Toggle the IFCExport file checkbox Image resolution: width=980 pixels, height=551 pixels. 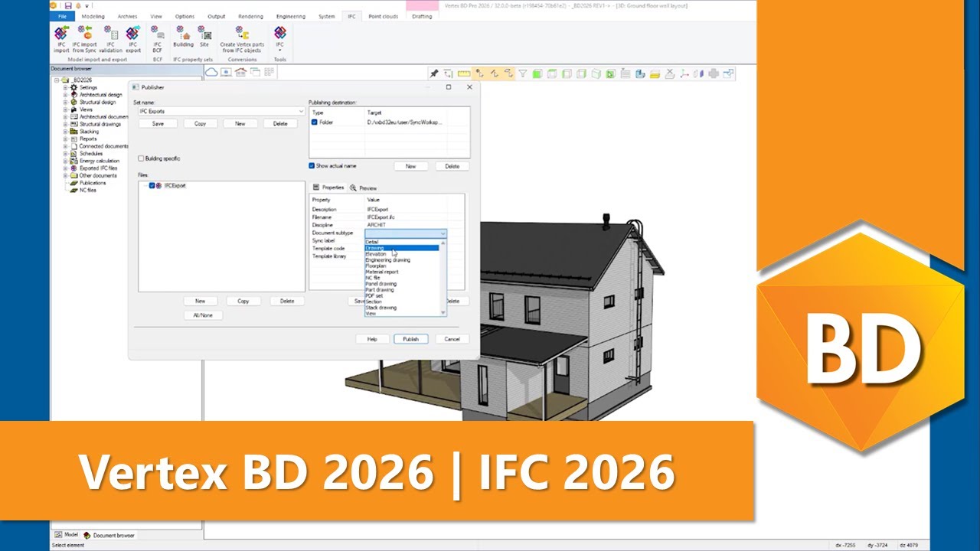point(152,186)
